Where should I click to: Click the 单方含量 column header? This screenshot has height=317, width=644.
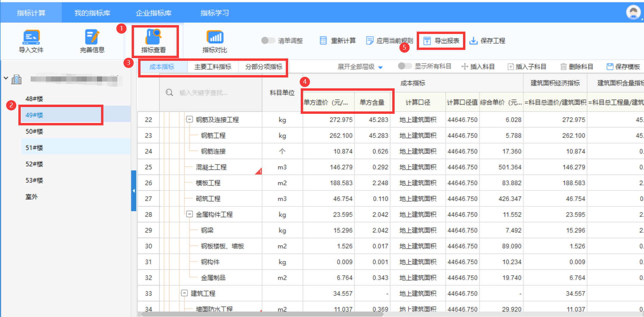pos(372,102)
